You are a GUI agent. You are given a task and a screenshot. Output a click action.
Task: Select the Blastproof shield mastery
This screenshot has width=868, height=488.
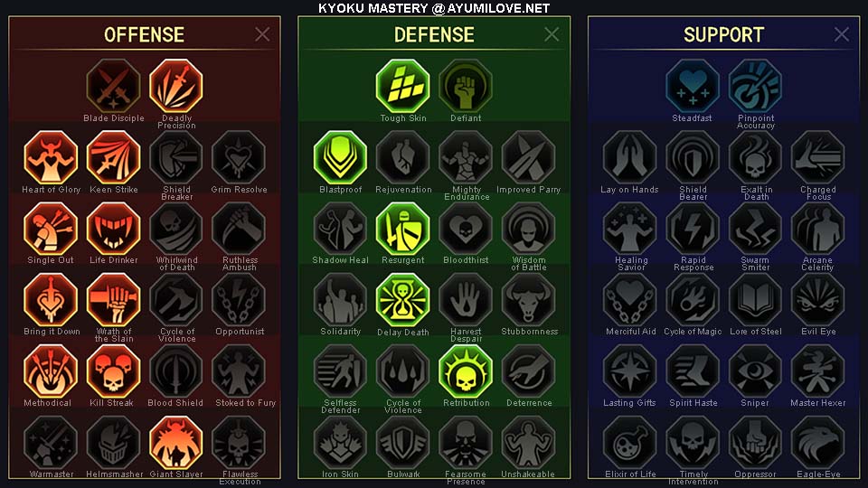pyautogui.click(x=340, y=157)
